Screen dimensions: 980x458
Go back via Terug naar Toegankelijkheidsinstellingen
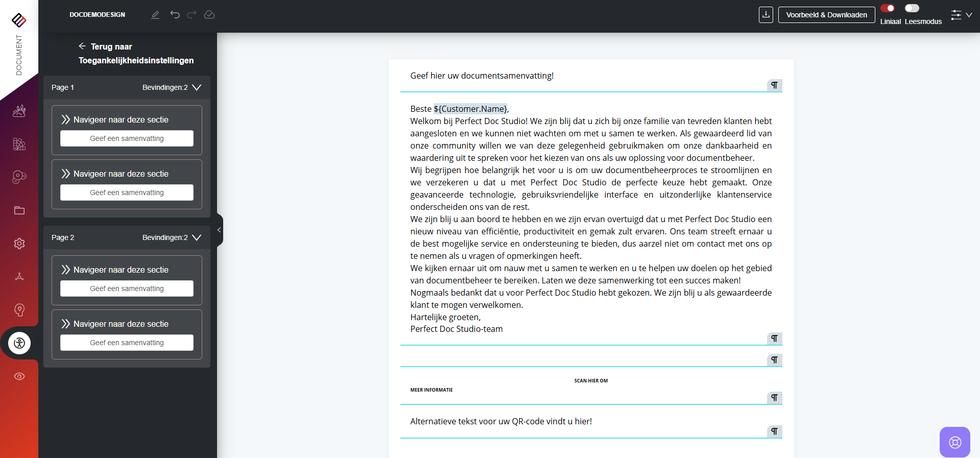pyautogui.click(x=136, y=53)
